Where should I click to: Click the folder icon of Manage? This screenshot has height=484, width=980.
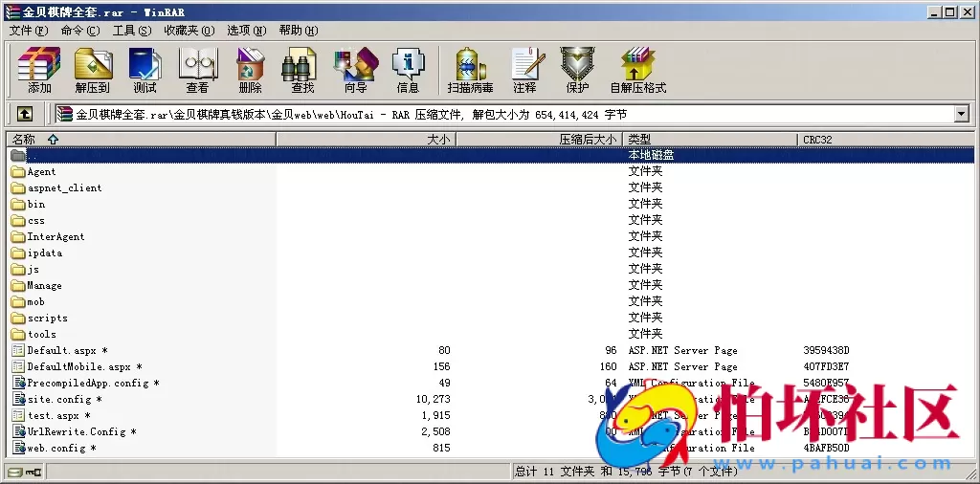click(x=18, y=285)
